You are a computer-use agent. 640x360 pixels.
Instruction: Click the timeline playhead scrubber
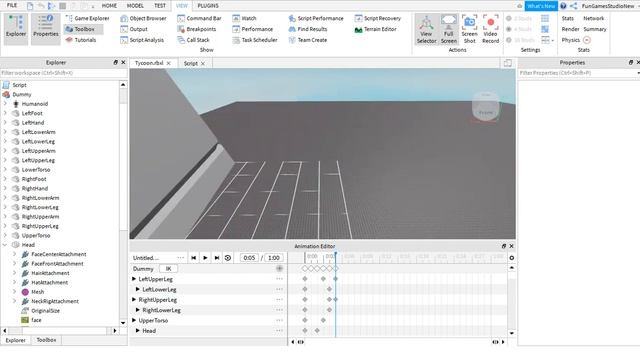[x=336, y=255]
